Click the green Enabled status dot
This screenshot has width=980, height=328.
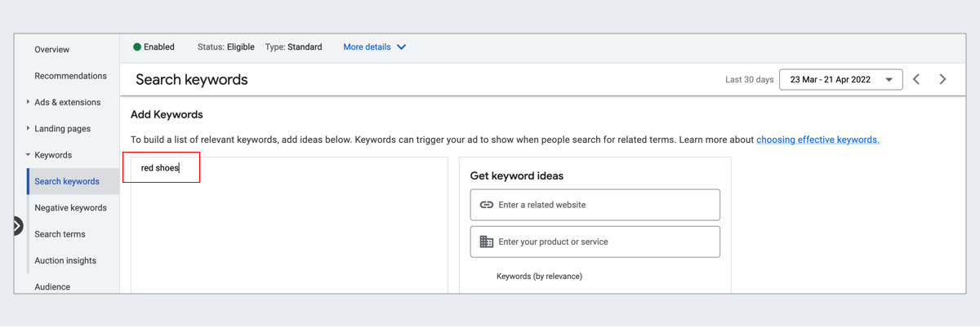137,47
